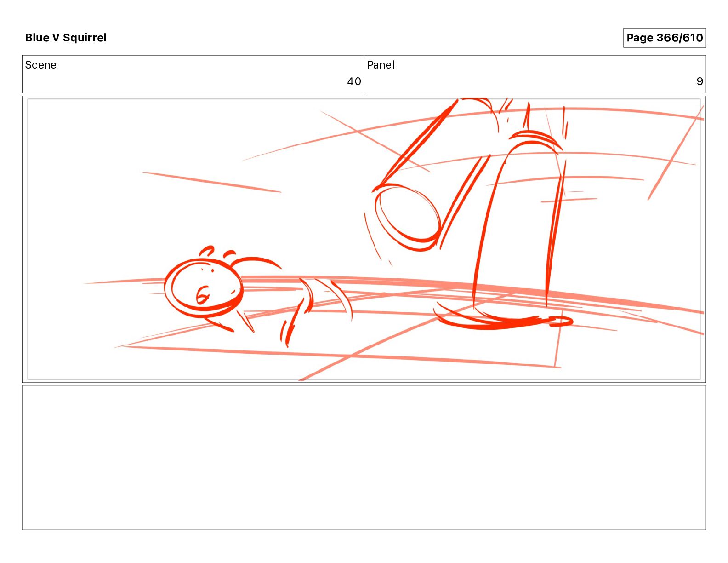Click the storyboard sketch panel image
Screen dimensions: 728x563
click(x=364, y=239)
